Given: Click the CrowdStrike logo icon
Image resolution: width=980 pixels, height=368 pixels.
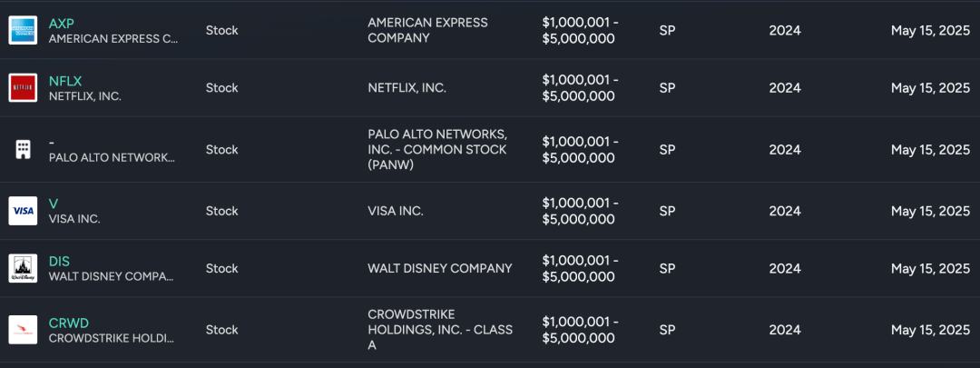Looking at the screenshot, I should pyautogui.click(x=23, y=330).
